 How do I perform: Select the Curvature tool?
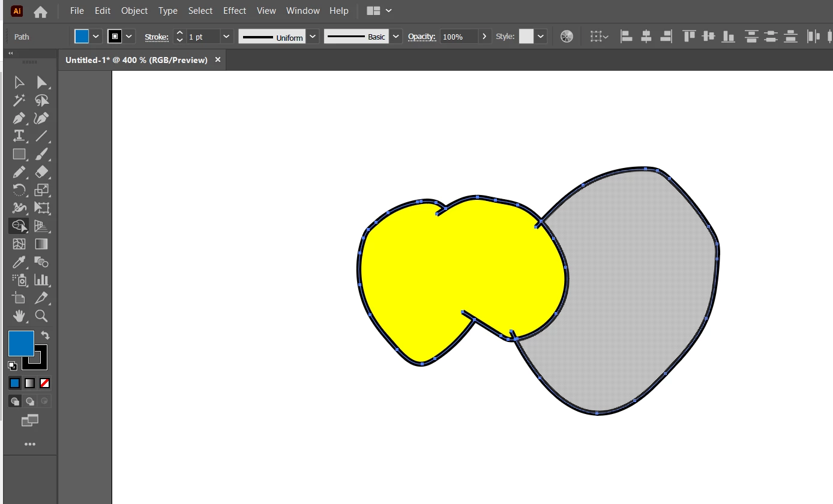pos(41,118)
